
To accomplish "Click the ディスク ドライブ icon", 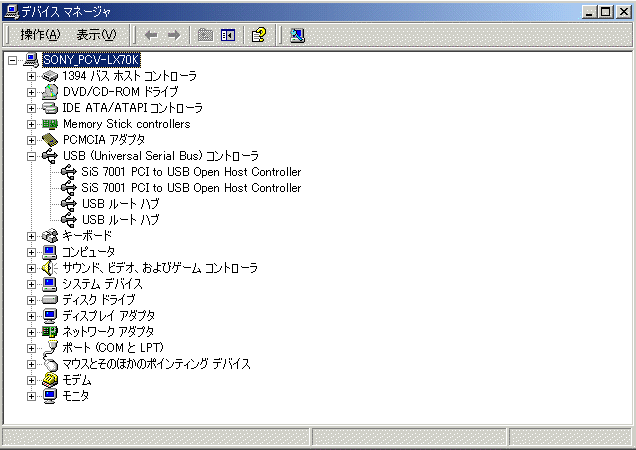I will tap(50, 300).
